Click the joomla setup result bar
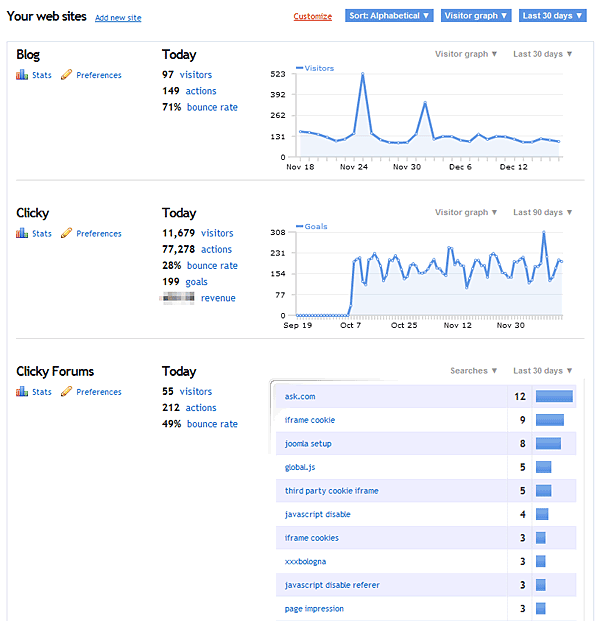Viewport: 600px width, 621px height. (548, 444)
